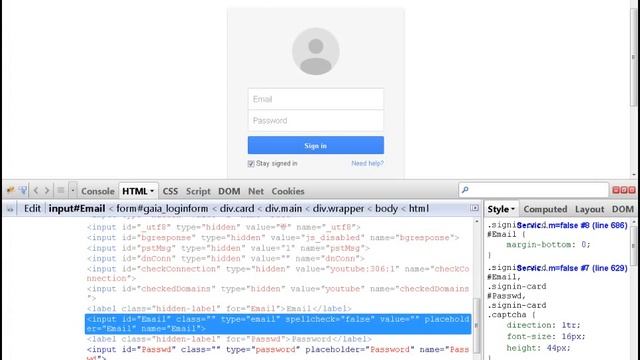Open the HTML tab options dropdown

point(152,191)
